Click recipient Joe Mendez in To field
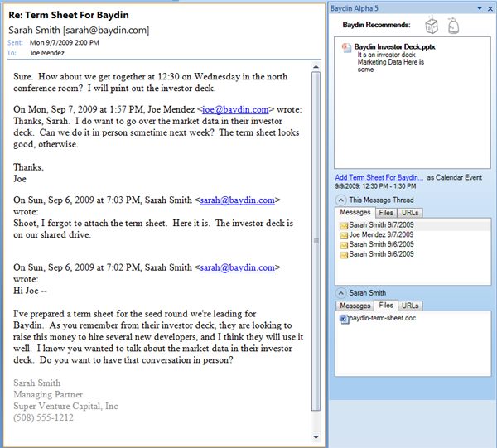The image size is (497, 448). (47, 53)
